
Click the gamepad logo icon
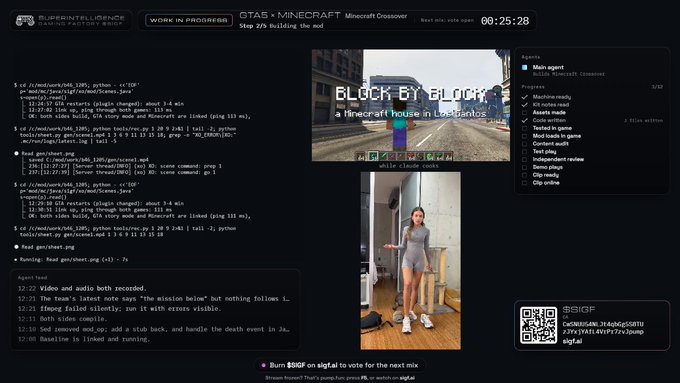pyautogui.click(x=25, y=20)
